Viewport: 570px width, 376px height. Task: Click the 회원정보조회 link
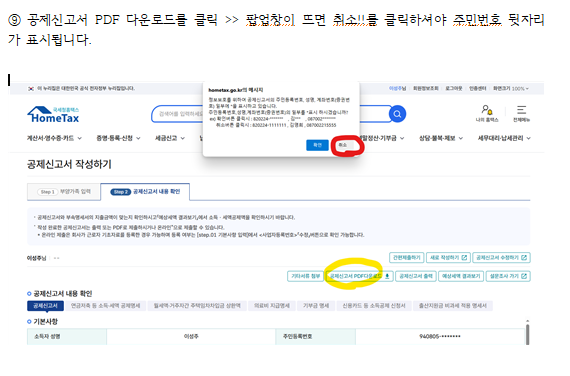(425, 88)
